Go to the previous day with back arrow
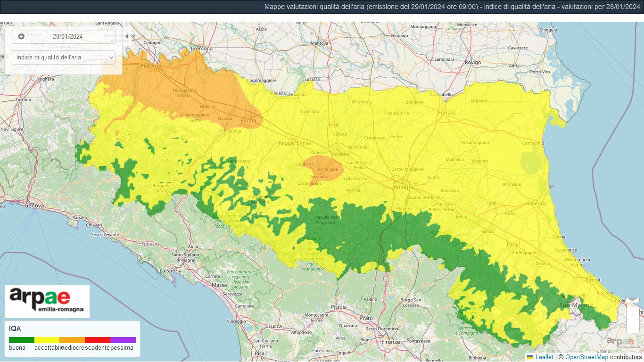644x362 pixels. pos(21,37)
